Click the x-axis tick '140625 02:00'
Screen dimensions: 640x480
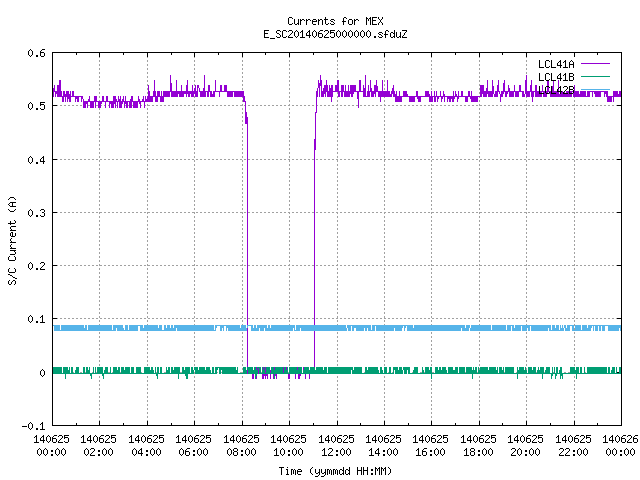(98, 445)
